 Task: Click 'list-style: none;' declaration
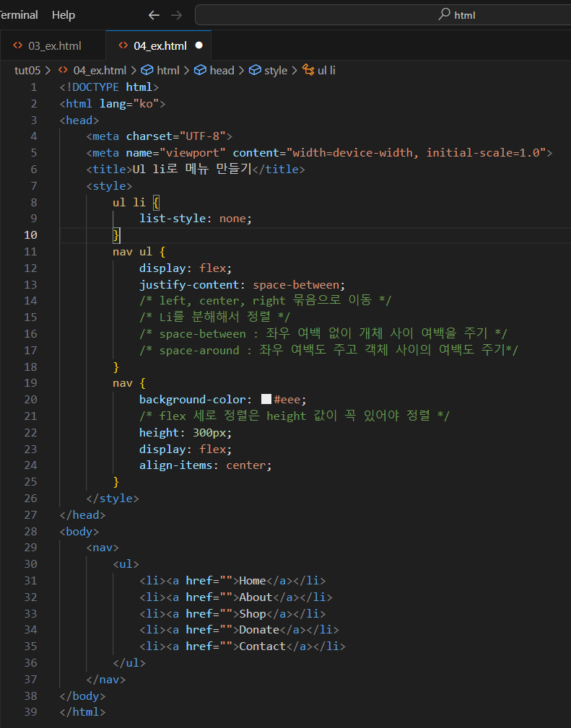pyautogui.click(x=196, y=218)
